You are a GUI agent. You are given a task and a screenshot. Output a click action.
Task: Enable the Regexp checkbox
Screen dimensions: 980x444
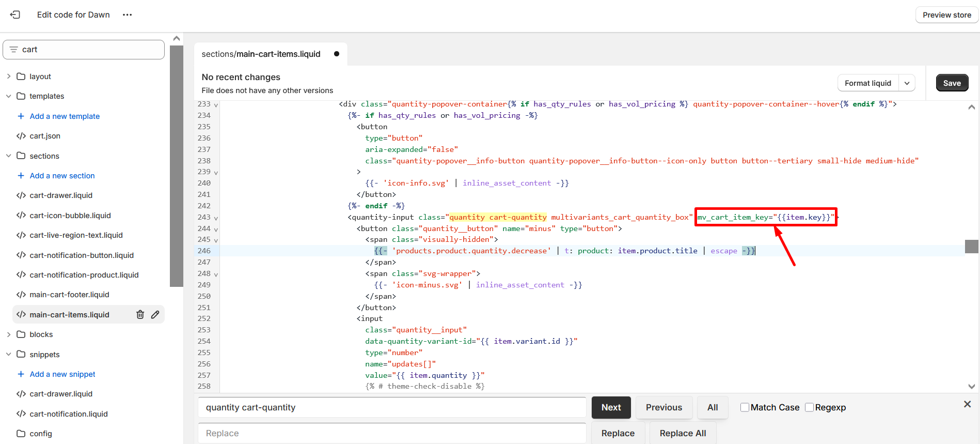pos(809,407)
